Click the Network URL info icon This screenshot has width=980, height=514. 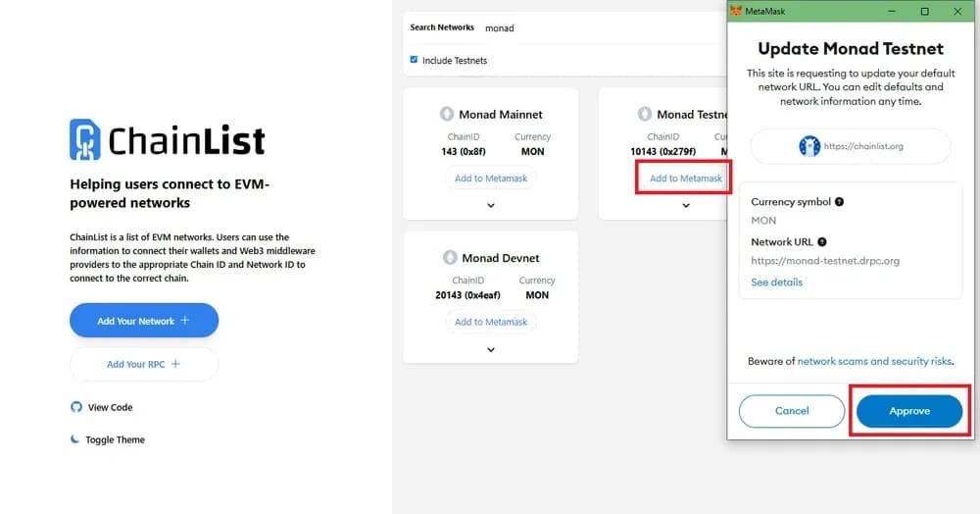[822, 242]
